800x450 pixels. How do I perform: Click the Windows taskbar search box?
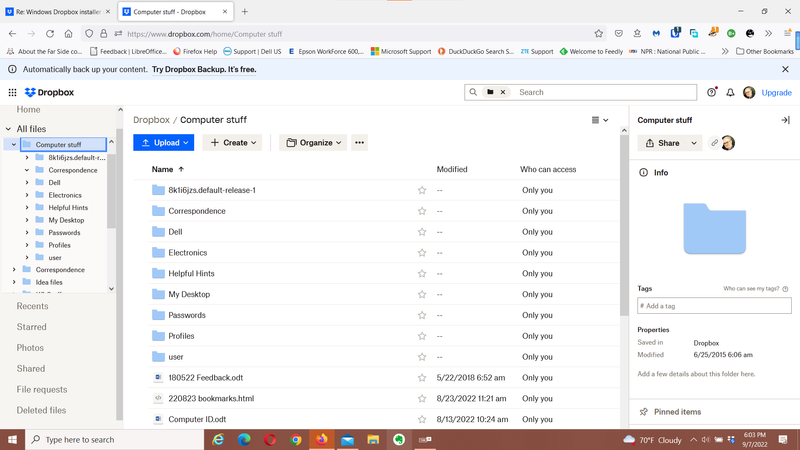pos(114,439)
